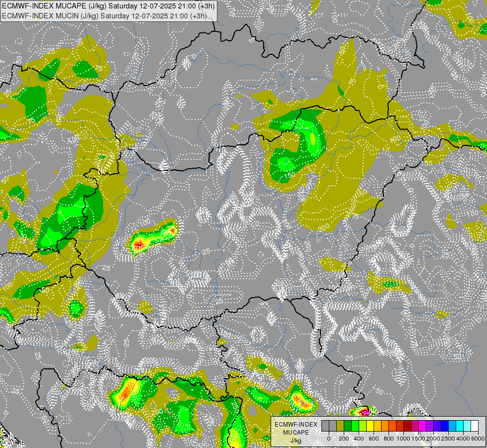Click the legend scale value 1000
Screen dimensions: 487x448
point(403,439)
